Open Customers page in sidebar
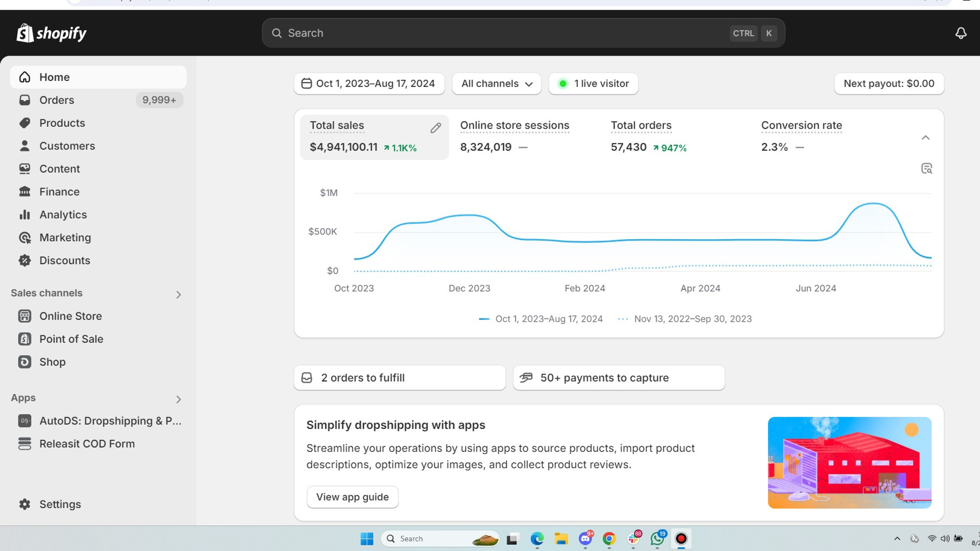The height and width of the screenshot is (551, 980). click(x=98, y=146)
